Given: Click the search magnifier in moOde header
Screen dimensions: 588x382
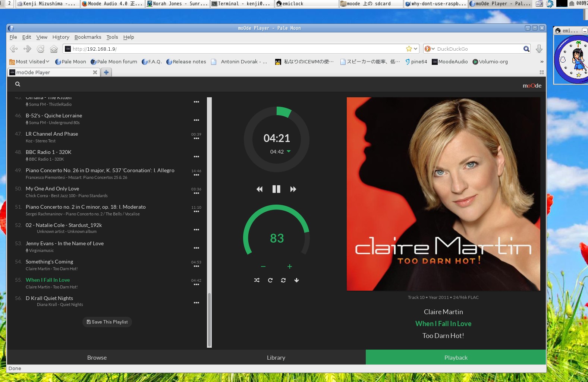Looking at the screenshot, I should coord(18,84).
